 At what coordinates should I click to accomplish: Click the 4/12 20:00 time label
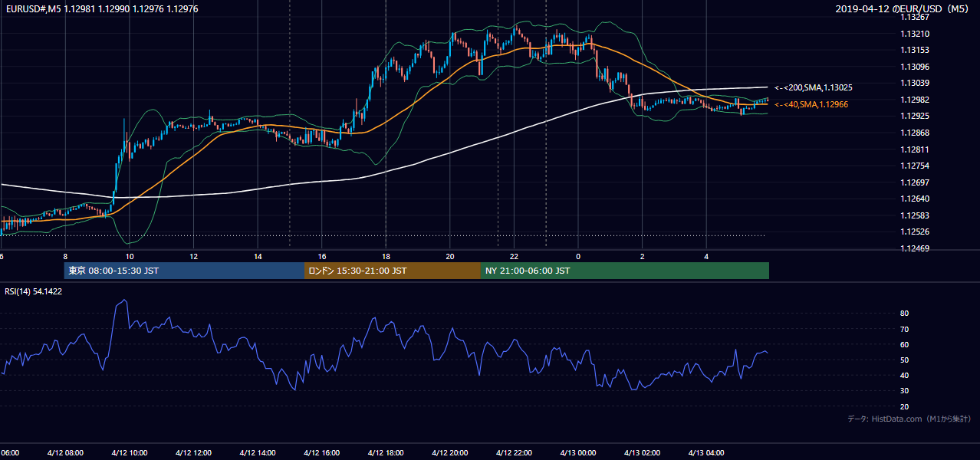(449, 453)
